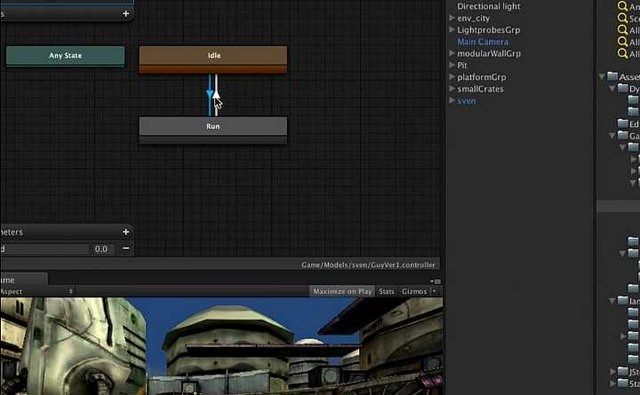Select the Any State node
The height and width of the screenshot is (395, 640).
(65, 55)
